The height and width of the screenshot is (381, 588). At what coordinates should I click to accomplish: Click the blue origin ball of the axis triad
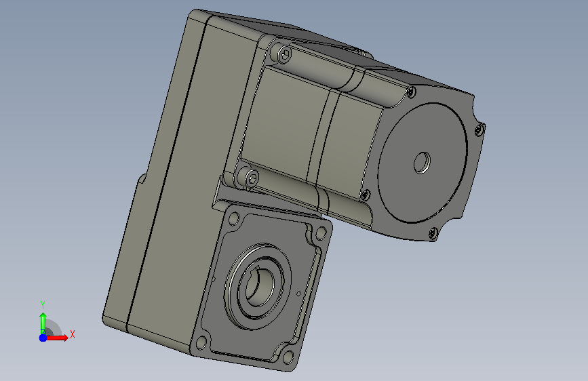(43, 338)
